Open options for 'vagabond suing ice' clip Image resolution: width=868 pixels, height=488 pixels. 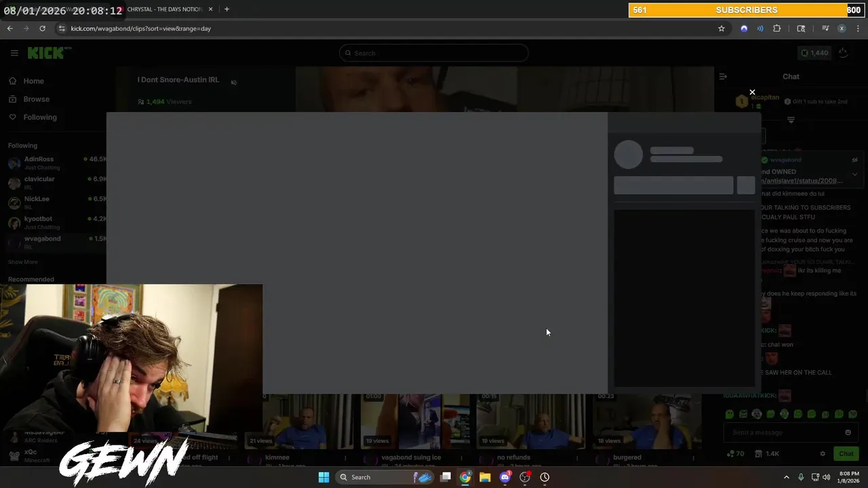coord(462,458)
